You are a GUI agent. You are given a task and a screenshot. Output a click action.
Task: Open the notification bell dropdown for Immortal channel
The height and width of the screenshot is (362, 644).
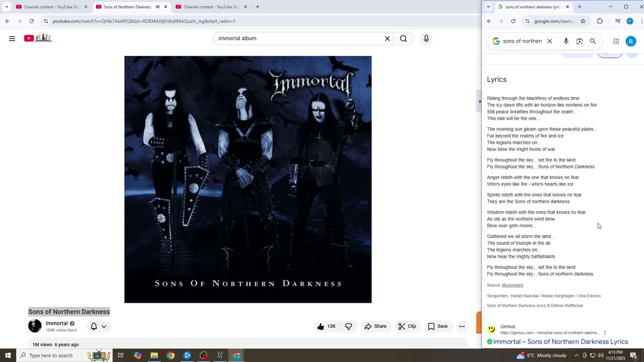(x=99, y=326)
